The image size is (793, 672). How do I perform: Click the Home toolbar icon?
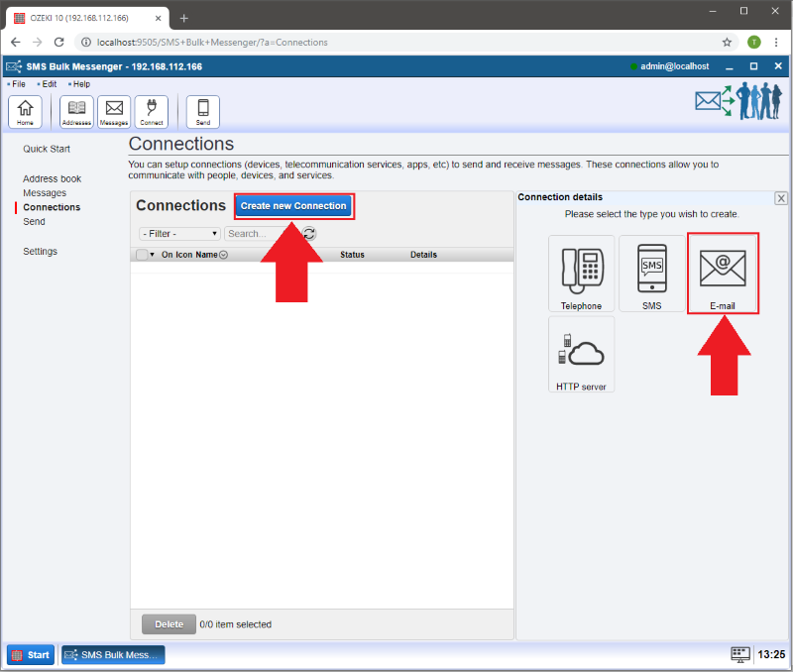pyautogui.click(x=25, y=112)
